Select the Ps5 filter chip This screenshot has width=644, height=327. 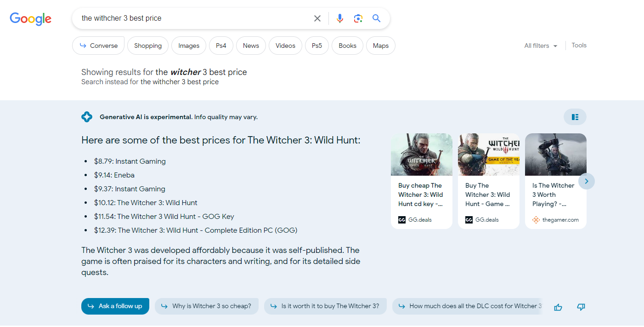pos(317,46)
